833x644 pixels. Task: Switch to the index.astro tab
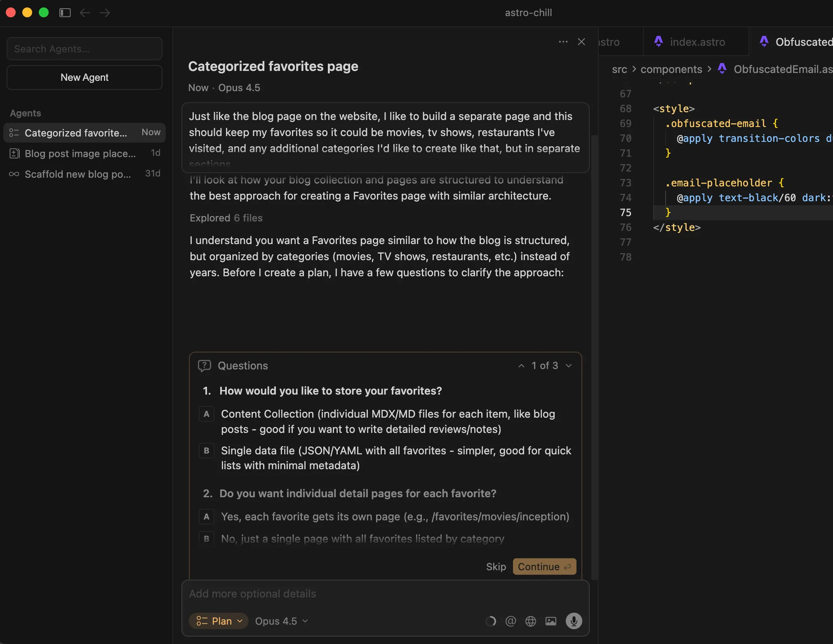tap(696, 42)
